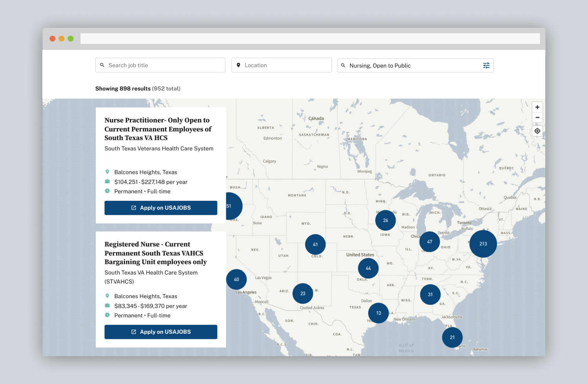Select the 23 jobs map cluster
The width and height of the screenshot is (588, 384).
point(303,293)
